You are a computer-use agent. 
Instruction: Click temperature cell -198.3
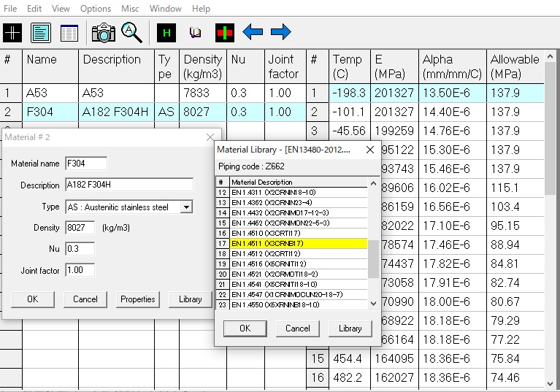[x=350, y=93]
